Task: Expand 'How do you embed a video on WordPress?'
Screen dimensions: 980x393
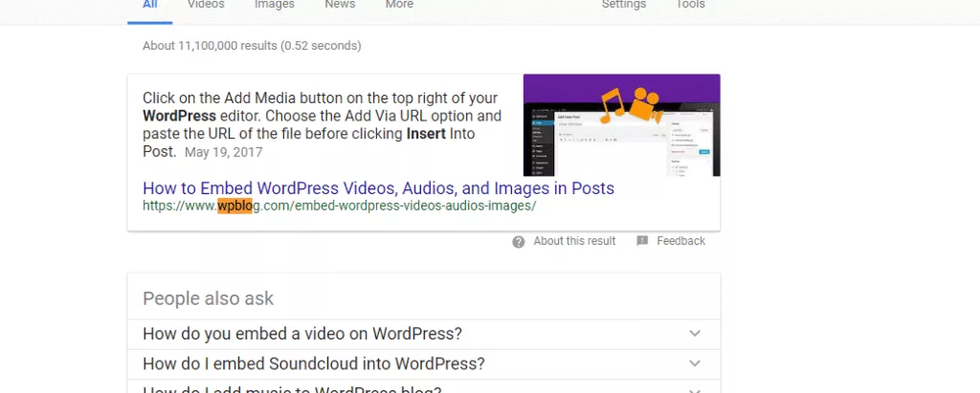Action: (x=423, y=335)
